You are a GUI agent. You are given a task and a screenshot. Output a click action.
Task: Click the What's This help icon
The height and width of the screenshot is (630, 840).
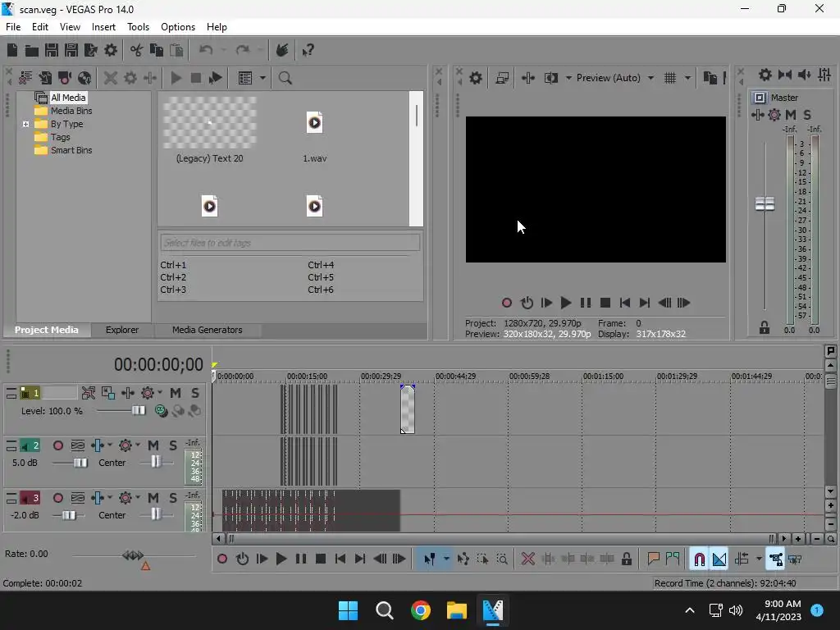click(308, 50)
